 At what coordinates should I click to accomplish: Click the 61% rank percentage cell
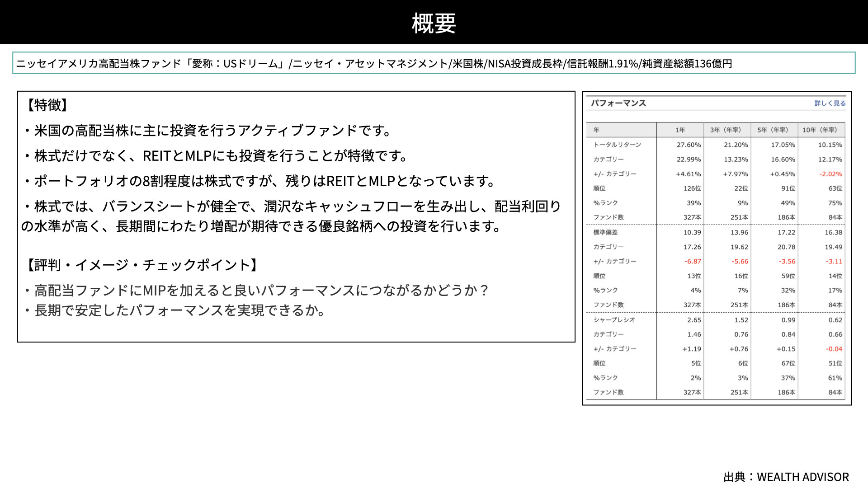tap(835, 378)
